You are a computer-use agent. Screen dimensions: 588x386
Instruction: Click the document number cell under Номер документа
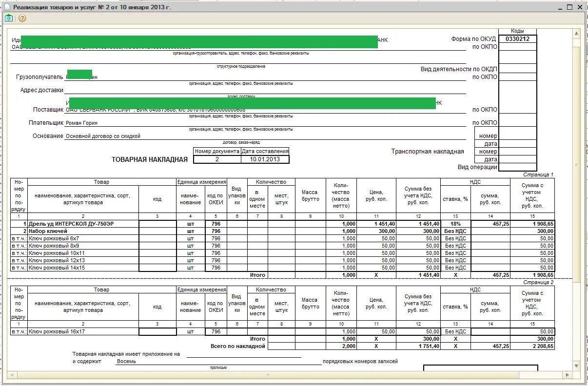[x=217, y=159]
